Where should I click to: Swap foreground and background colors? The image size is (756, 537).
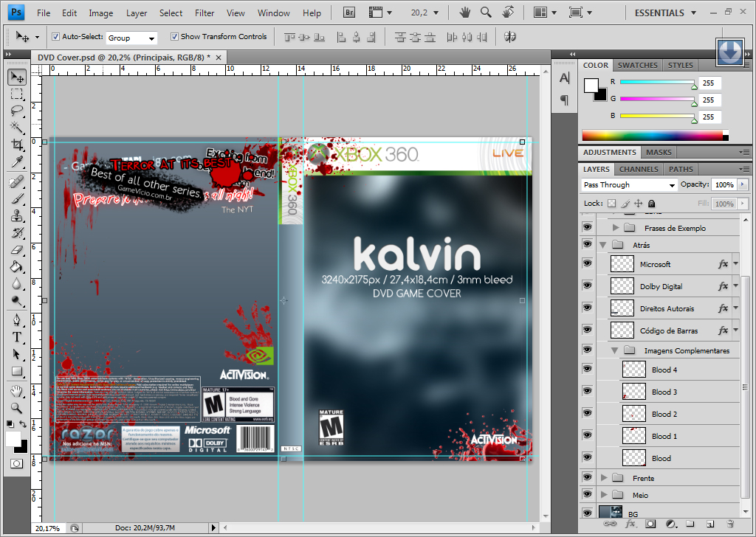[x=23, y=424]
